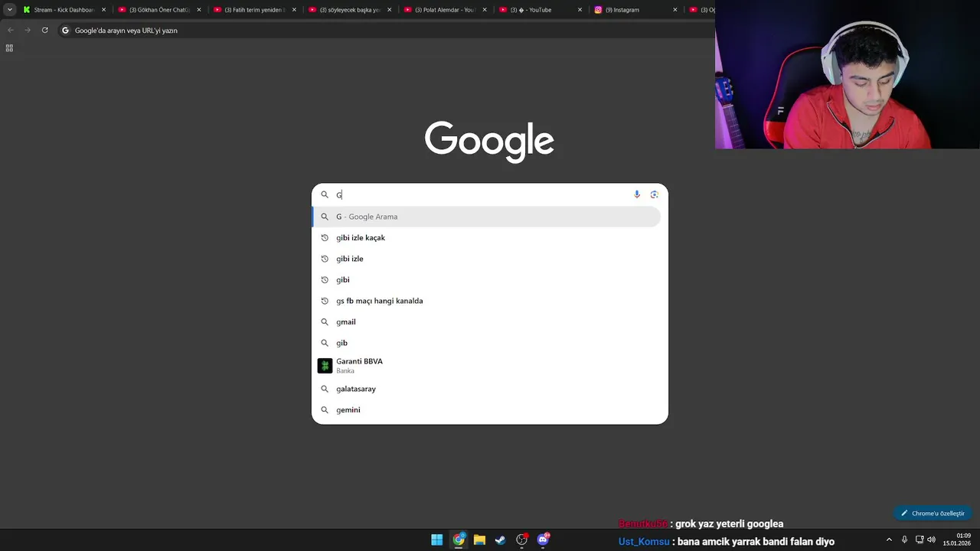Screen dimensions: 980x551
Task: Close the (3) ◆ - YouTube tab
Action: pyautogui.click(x=580, y=10)
